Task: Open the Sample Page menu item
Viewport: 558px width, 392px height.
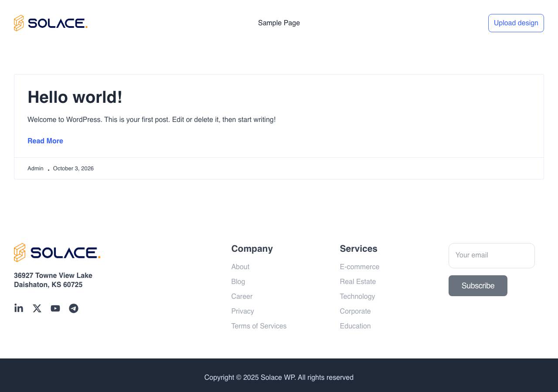Action: [x=279, y=23]
